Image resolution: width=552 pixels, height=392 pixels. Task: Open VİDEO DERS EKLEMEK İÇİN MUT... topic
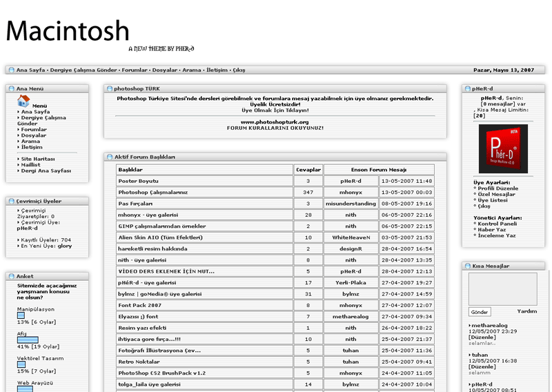(x=166, y=271)
